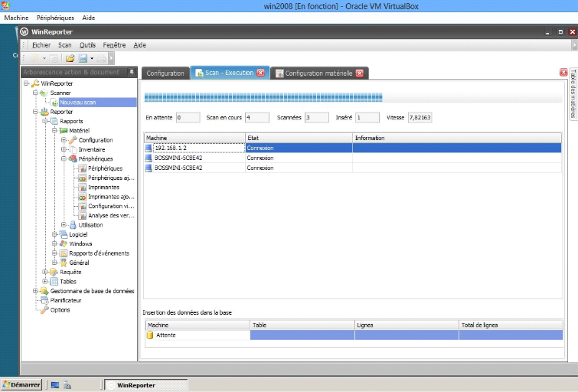Screen dimensions: 578x392
Task: Click the Matériel node icon
Action: coord(64,131)
